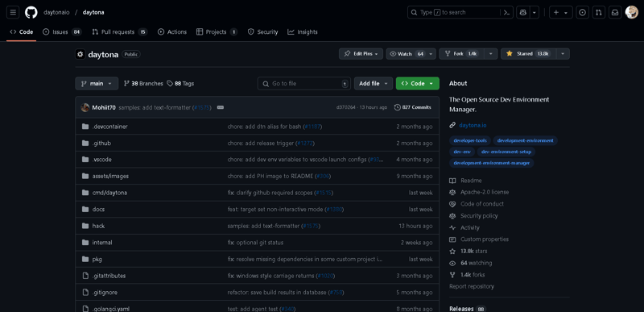Open the Edit Pins dropdown
Screen dimensions: 644x312
361,54
